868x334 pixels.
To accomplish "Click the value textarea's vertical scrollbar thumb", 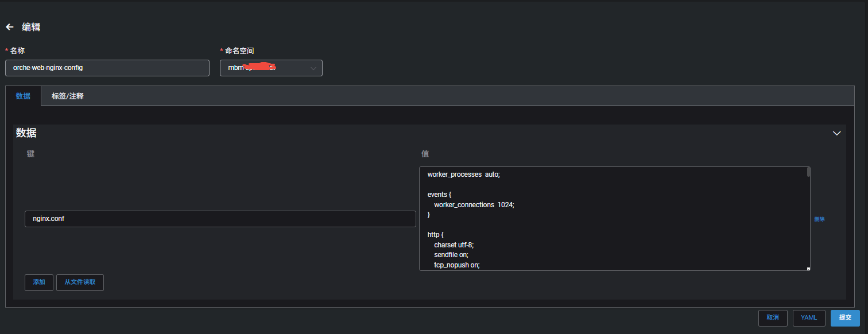I will click(808, 172).
